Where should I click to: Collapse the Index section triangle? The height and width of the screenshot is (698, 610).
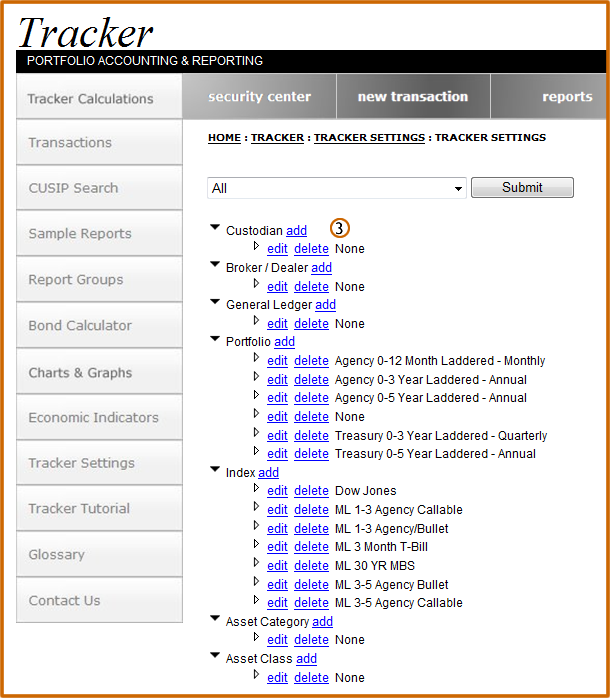click(215, 469)
